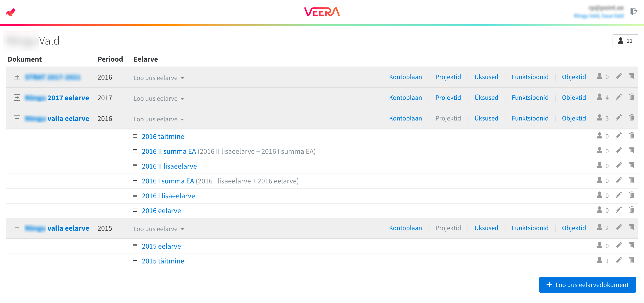
Task: Click the red bird logo icon
Action: tap(11, 12)
